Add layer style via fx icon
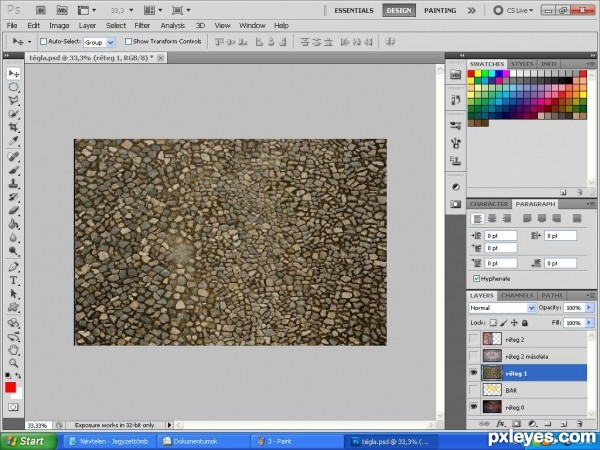Viewport: 600px width, 450px height. point(501,424)
